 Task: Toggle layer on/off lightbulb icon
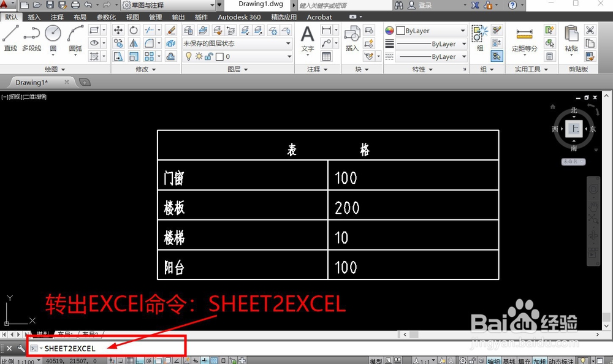pos(188,56)
